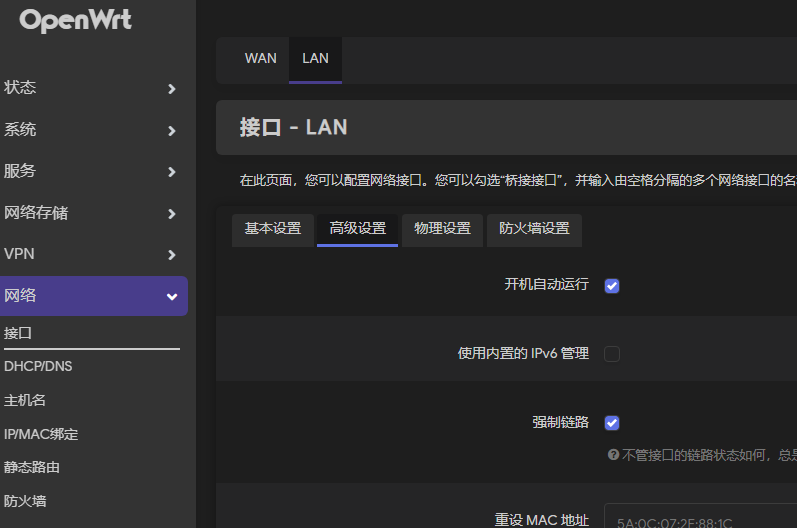Go to 防火墙 submenu link

coord(25,502)
